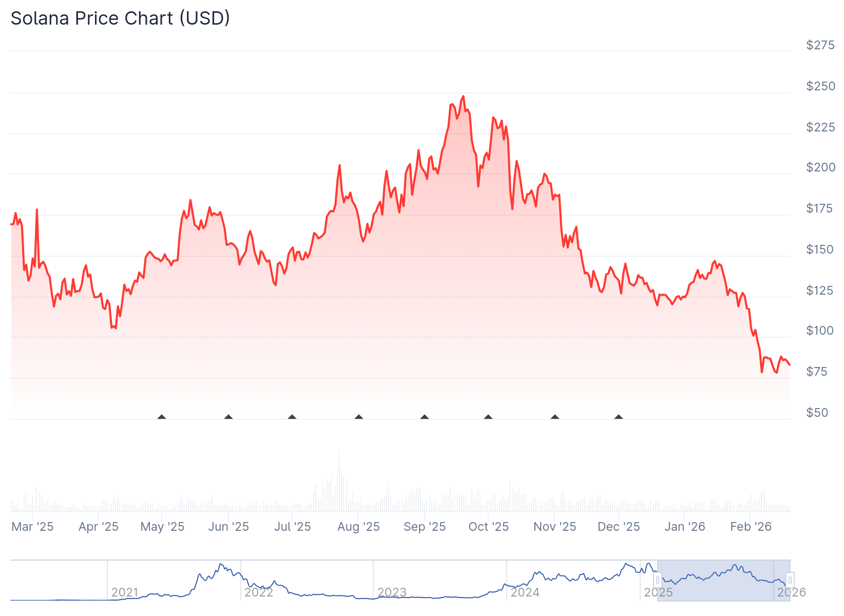Click the Solana Price Chart (USD) title
Image resolution: width=844 pixels, height=616 pixels.
(x=120, y=18)
